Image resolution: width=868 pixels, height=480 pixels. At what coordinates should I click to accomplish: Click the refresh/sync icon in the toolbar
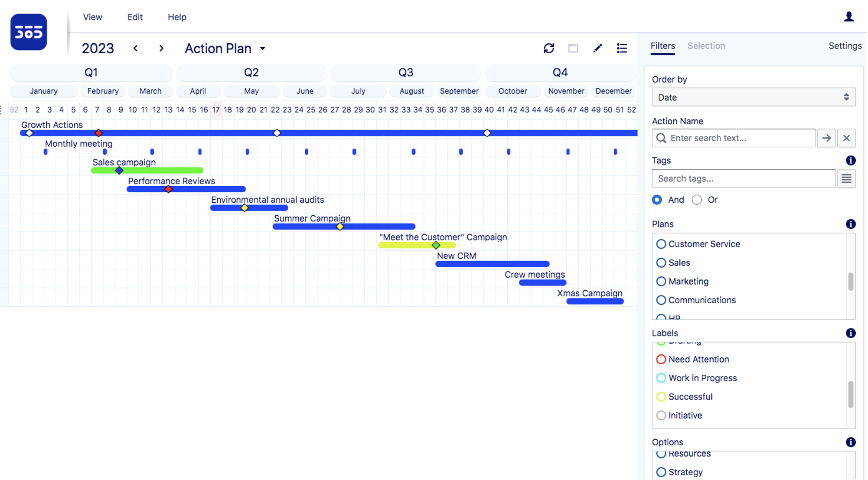coord(549,48)
